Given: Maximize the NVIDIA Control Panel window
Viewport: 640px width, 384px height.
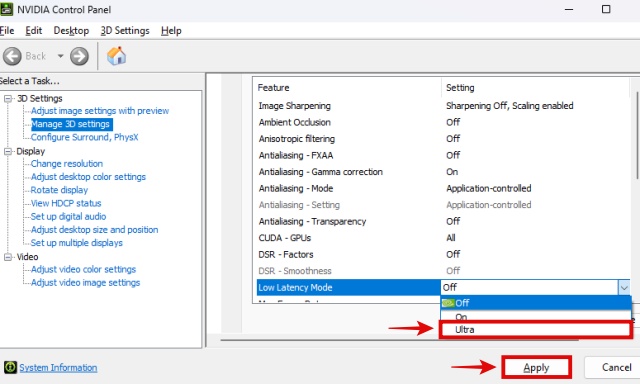Looking at the screenshot, I should coord(606,9).
